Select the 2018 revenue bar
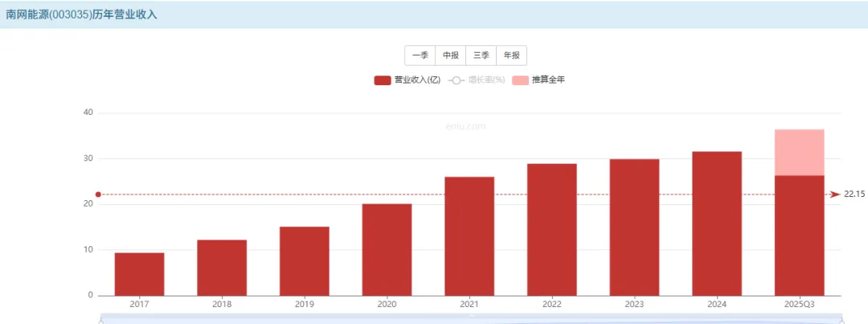The image size is (868, 324). click(x=222, y=268)
